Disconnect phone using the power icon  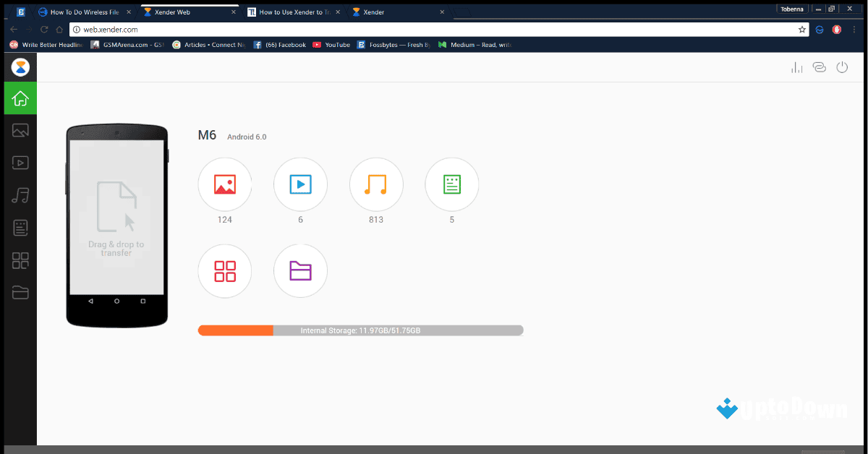tap(842, 67)
